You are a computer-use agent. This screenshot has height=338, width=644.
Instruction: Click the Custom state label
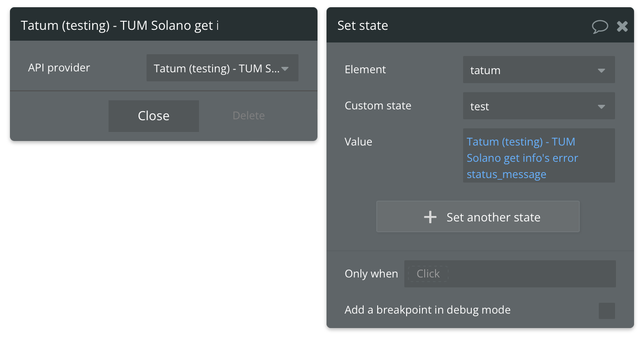(x=378, y=106)
